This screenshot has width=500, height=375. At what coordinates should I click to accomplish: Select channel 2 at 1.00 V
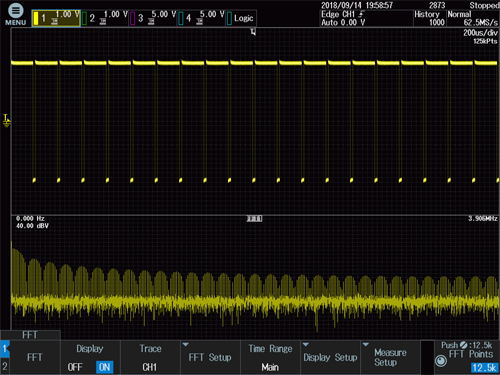coord(105,18)
